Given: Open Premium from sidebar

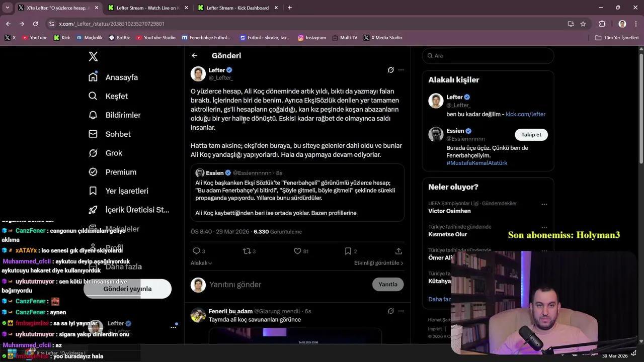Looking at the screenshot, I should [112, 172].
